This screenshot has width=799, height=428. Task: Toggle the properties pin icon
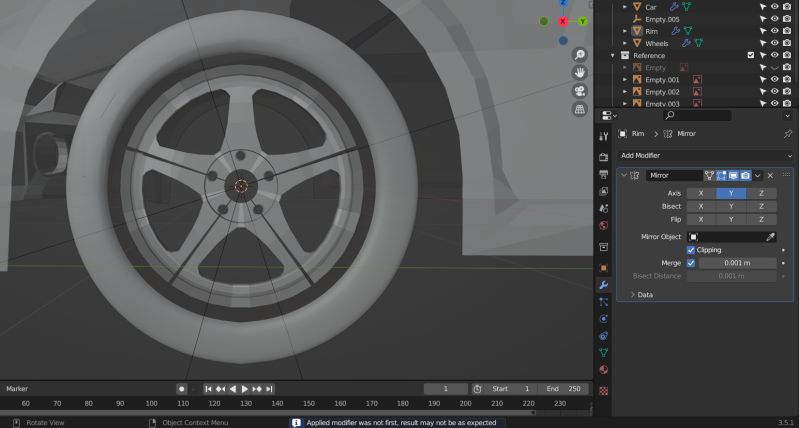point(788,133)
